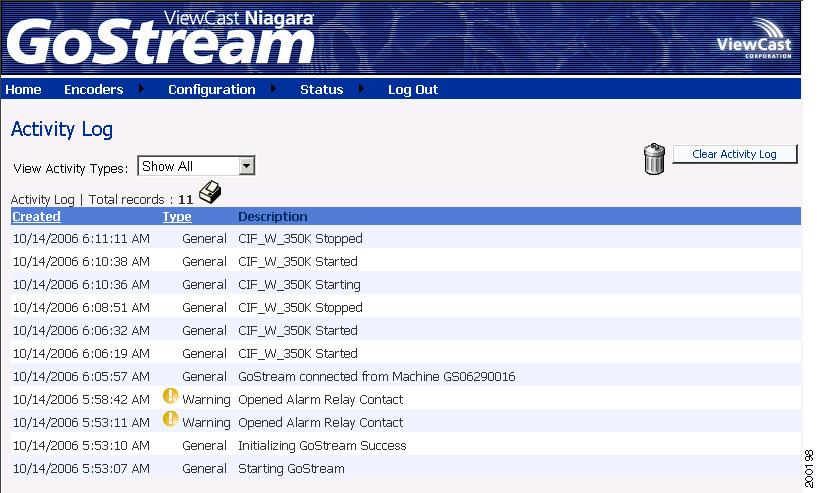This screenshot has height=493, width=817.
Task: Click 'Opened Alarm Relay Contact' at 5:58:42
Action: click(x=320, y=400)
